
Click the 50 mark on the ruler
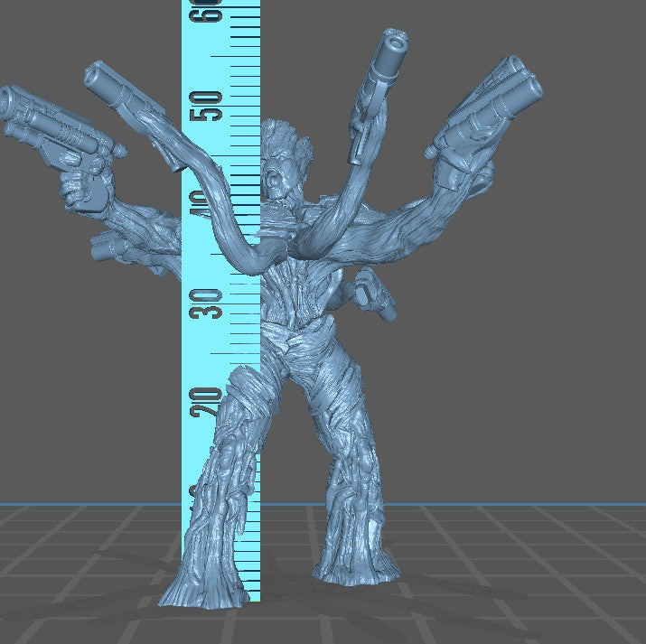pyautogui.click(x=210, y=107)
